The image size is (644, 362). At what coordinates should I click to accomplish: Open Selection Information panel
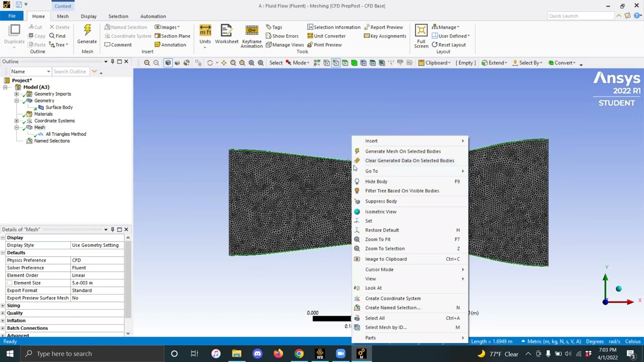pyautogui.click(x=334, y=27)
